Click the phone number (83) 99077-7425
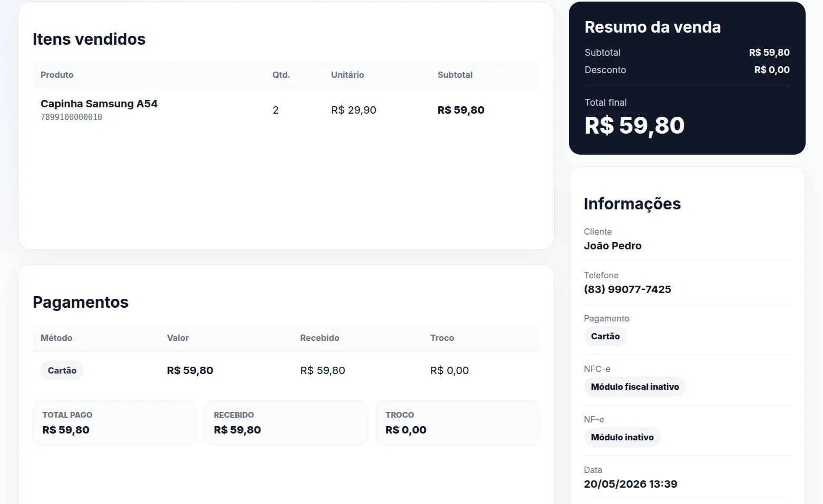Viewport: 823px width, 504px height. 627,289
